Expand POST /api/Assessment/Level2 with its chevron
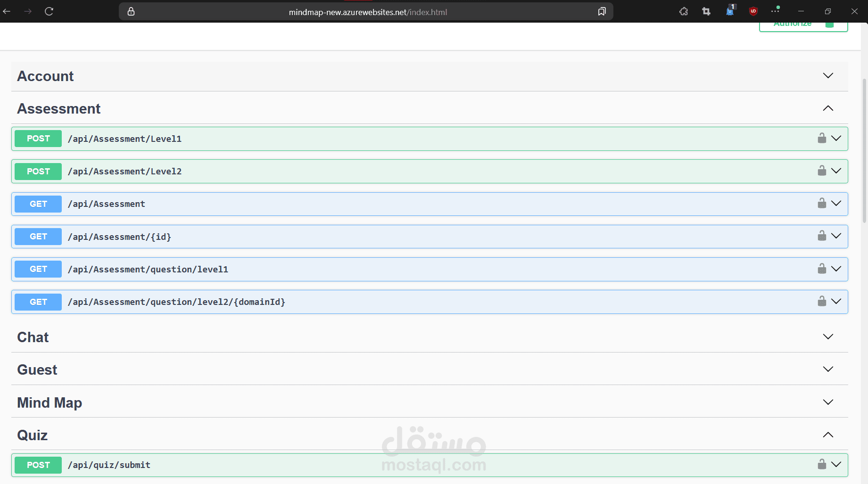 coord(836,171)
